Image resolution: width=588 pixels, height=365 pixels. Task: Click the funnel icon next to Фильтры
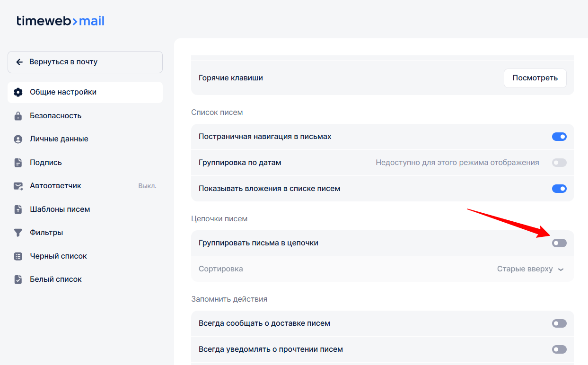click(x=18, y=233)
